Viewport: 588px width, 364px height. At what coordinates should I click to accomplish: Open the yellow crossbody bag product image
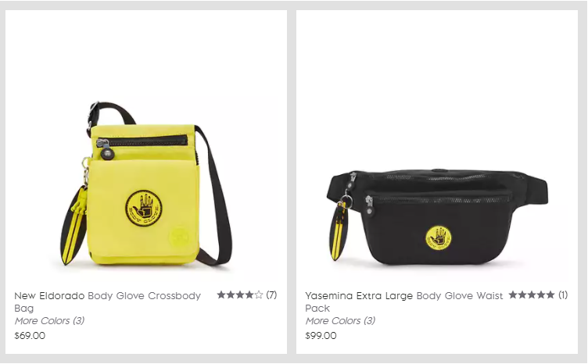click(x=146, y=183)
